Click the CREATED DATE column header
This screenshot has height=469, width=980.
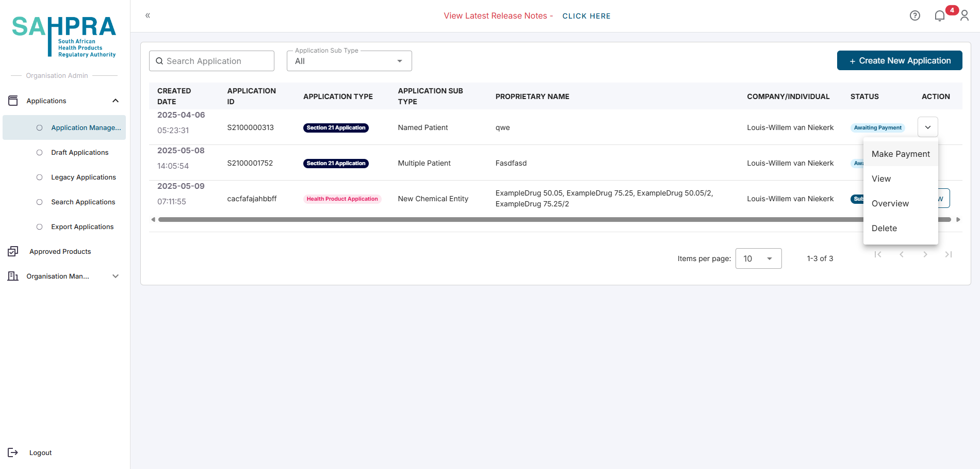[x=174, y=96]
